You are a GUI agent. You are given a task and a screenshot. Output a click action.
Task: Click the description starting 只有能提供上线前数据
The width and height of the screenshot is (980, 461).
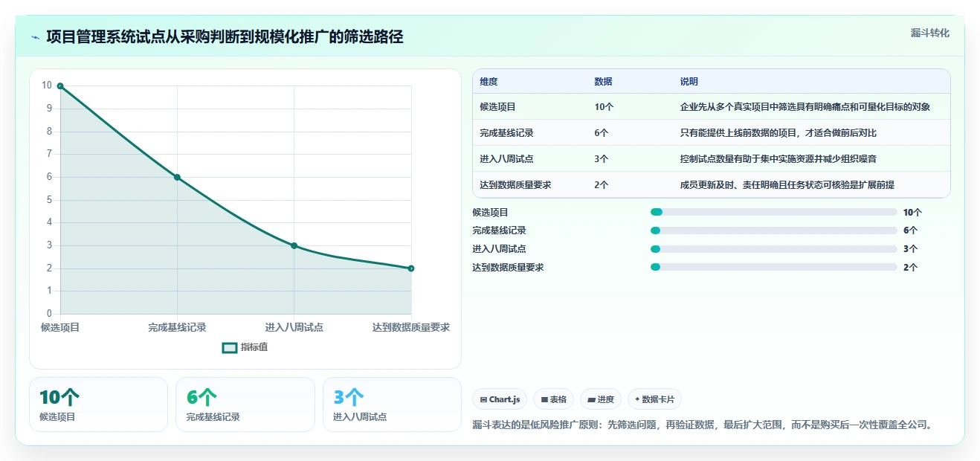[778, 133]
